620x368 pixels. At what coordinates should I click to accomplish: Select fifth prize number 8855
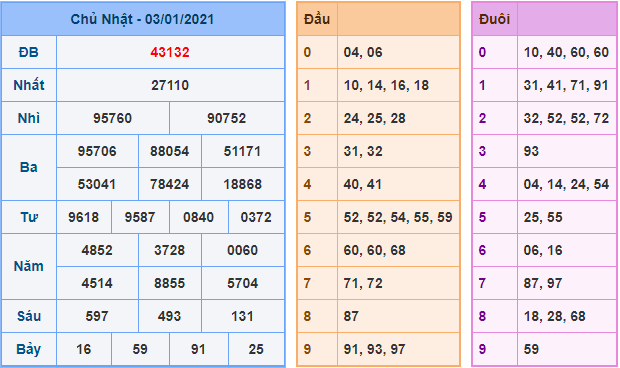point(170,283)
